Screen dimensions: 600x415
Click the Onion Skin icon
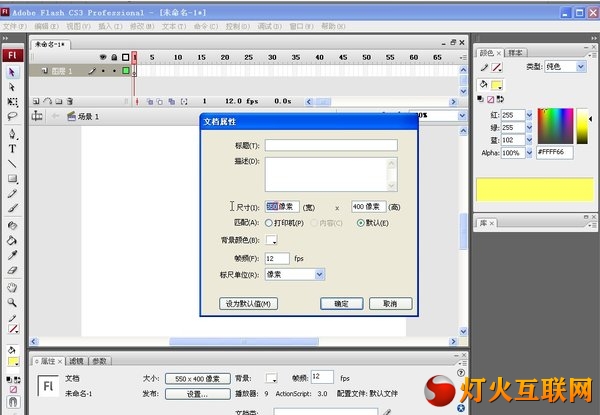tap(150, 102)
